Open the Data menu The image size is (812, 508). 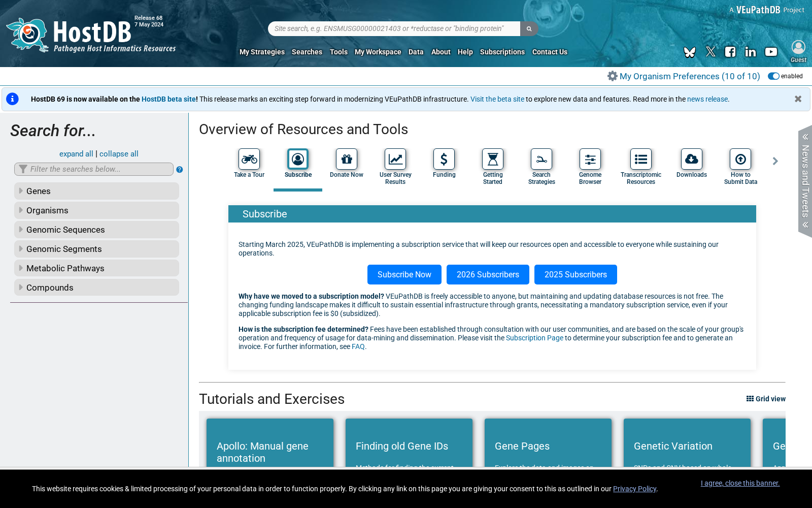[416, 52]
